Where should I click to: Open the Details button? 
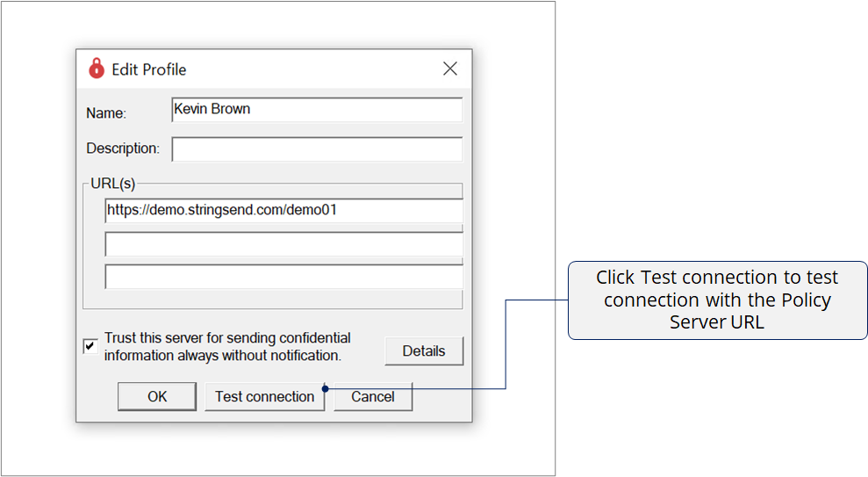[x=424, y=351]
